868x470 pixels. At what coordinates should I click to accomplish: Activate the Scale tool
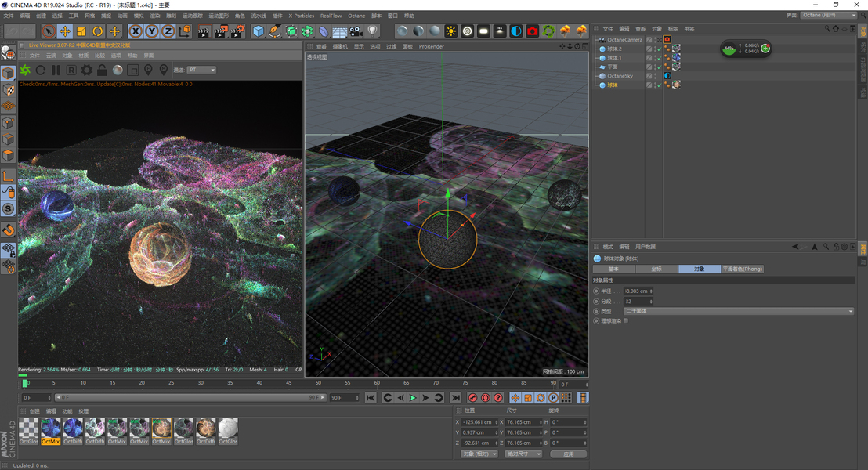[x=81, y=31]
